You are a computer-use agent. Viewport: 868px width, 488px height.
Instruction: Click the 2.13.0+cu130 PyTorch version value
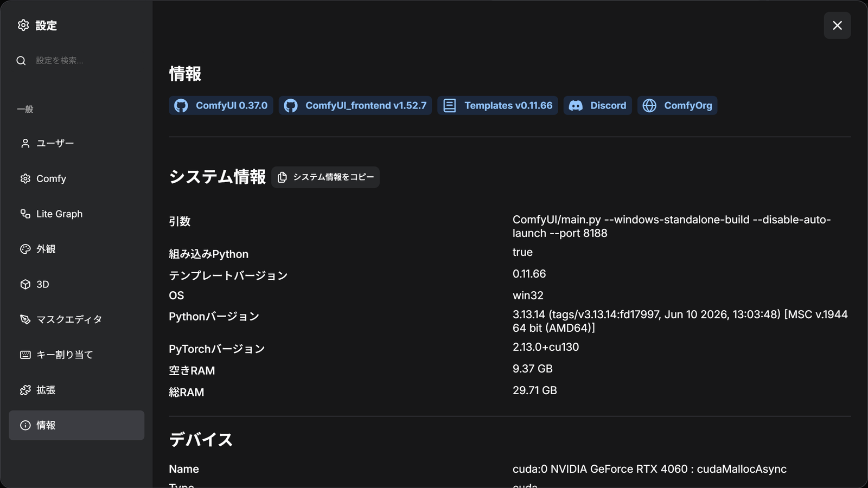546,347
